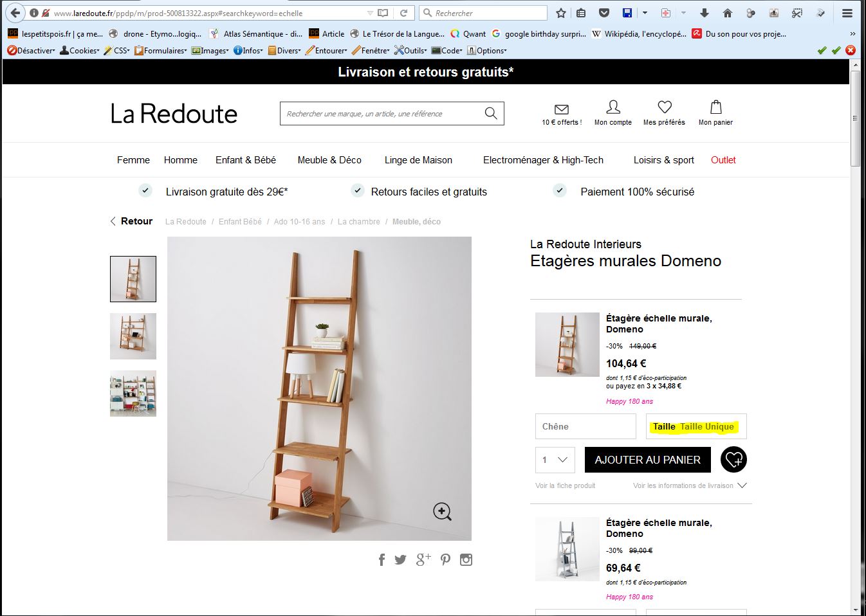Click the Retour back link

131,221
